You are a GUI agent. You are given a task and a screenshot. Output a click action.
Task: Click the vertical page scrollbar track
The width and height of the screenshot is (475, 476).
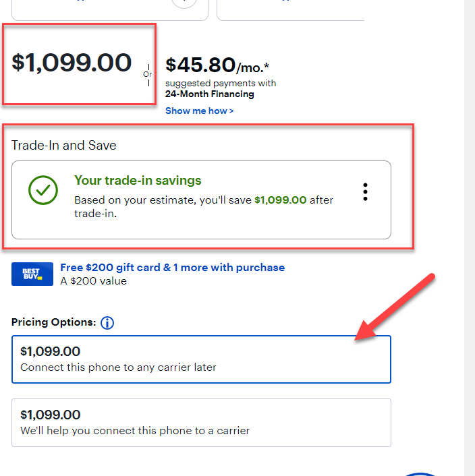pos(470,238)
